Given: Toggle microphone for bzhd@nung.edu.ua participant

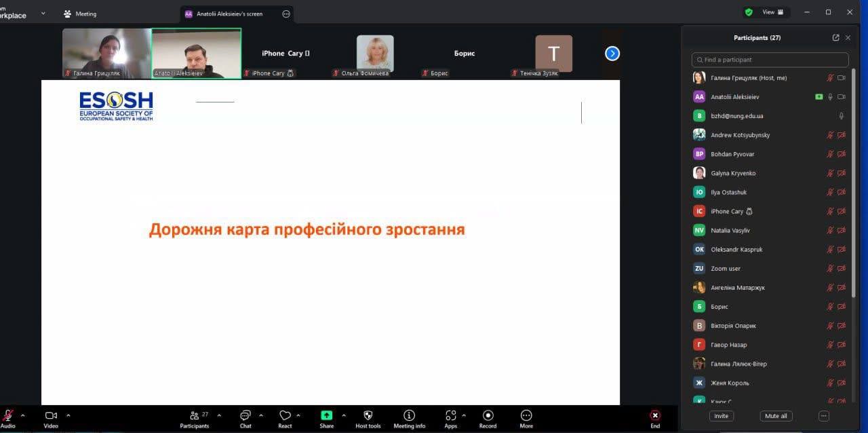Looking at the screenshot, I should pyautogui.click(x=841, y=116).
